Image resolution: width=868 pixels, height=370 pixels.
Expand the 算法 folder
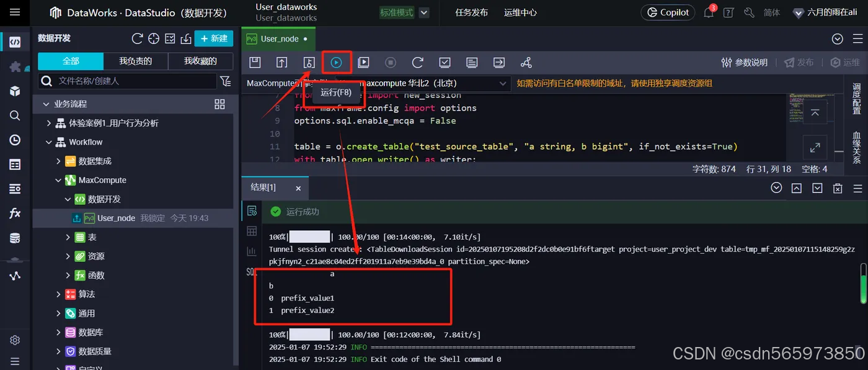tap(59, 294)
